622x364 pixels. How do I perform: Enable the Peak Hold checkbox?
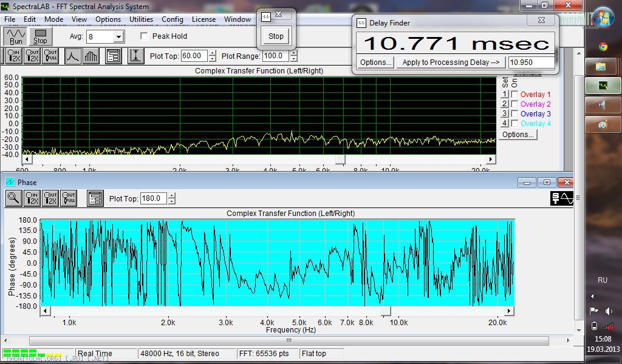pyautogui.click(x=145, y=36)
